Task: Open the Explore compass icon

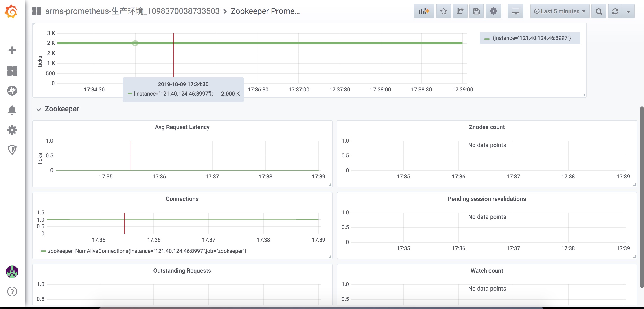Action: pos(12,91)
